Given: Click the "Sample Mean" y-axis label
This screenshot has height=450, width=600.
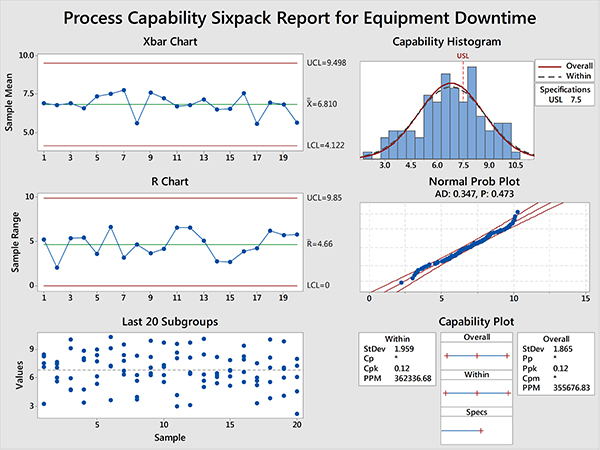Looking at the screenshot, I should pyautogui.click(x=9, y=102).
